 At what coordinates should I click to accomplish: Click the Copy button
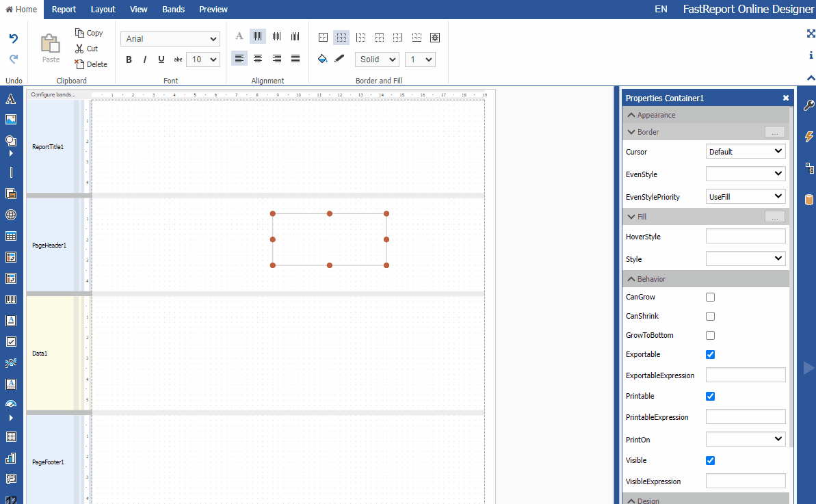[x=89, y=33]
